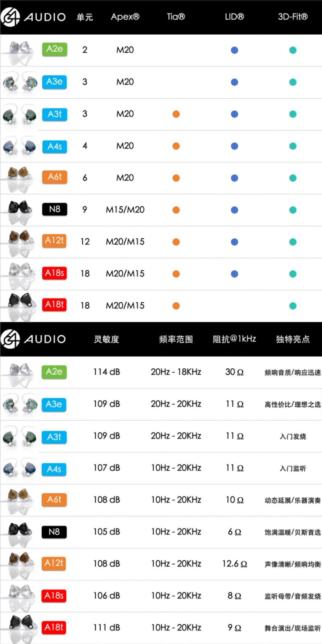Viewport: 322px width, 644px height.
Task: Click the 动态延展/乐器演奏 highlight text
Action: (293, 500)
